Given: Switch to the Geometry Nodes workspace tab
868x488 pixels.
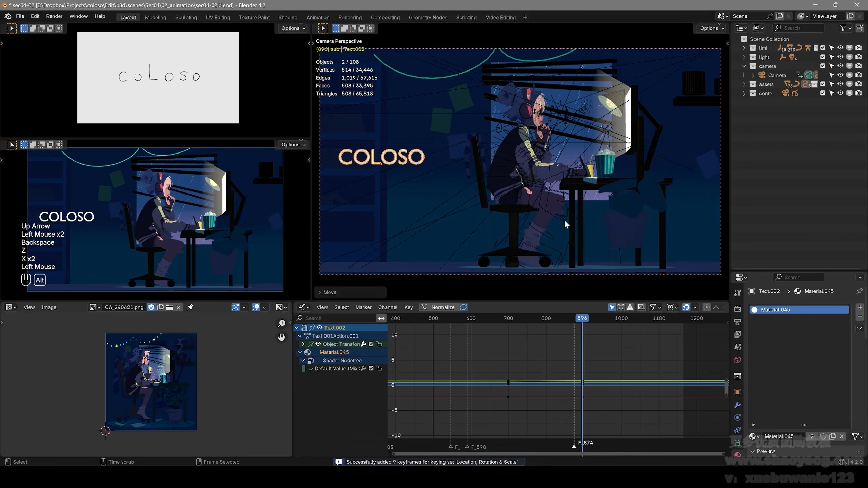Looking at the screenshot, I should 428,17.
